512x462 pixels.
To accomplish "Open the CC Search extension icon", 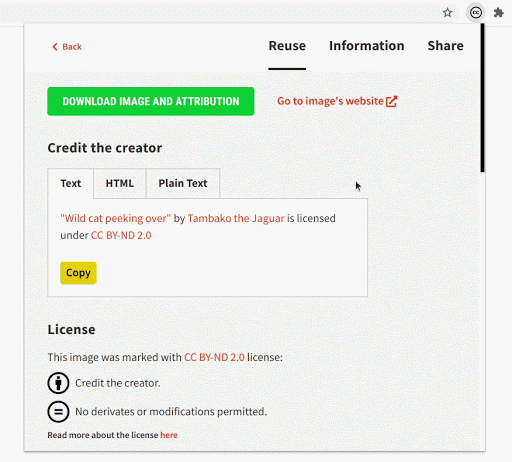I will coord(476,13).
